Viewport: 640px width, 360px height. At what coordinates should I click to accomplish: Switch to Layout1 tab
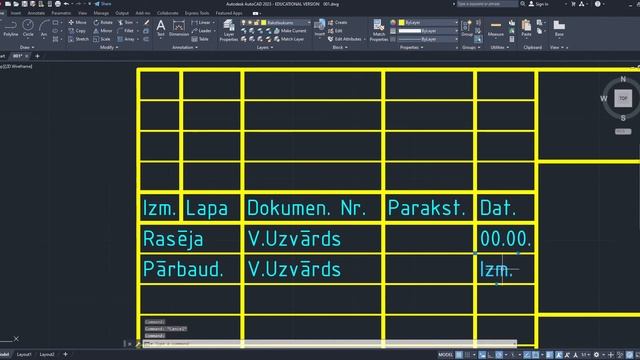pos(24,355)
